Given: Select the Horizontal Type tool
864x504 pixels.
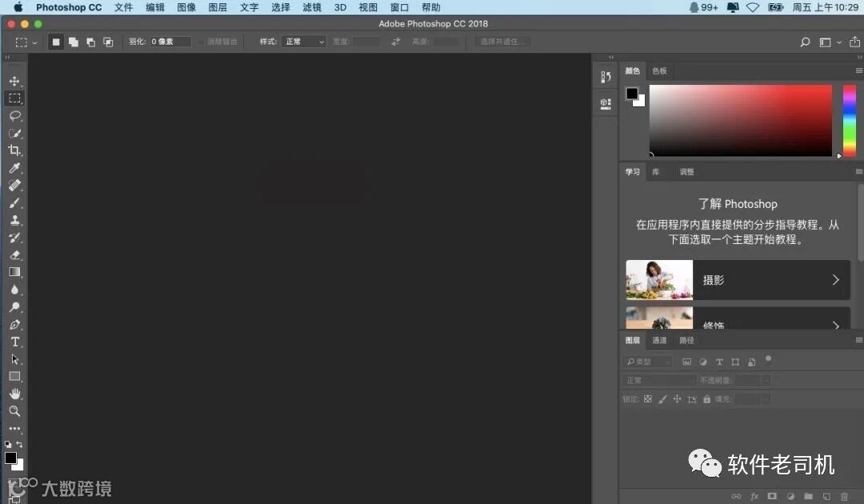Looking at the screenshot, I should tap(15, 342).
